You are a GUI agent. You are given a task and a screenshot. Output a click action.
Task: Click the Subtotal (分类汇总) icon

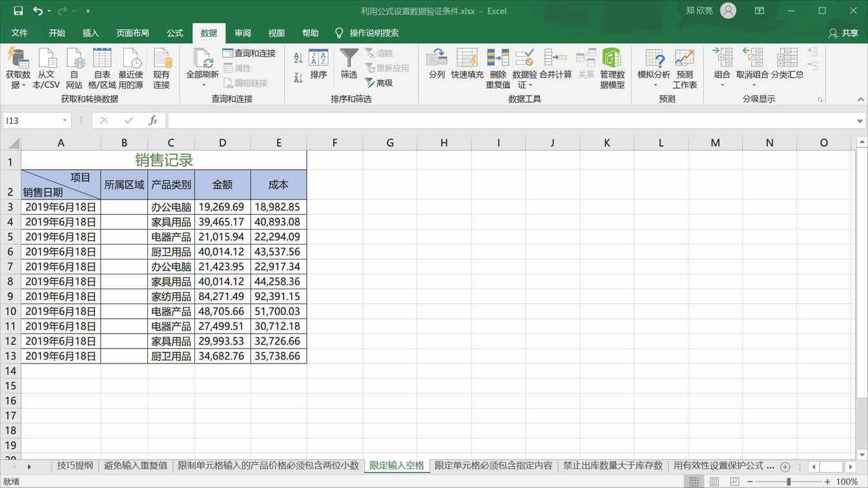pos(787,59)
